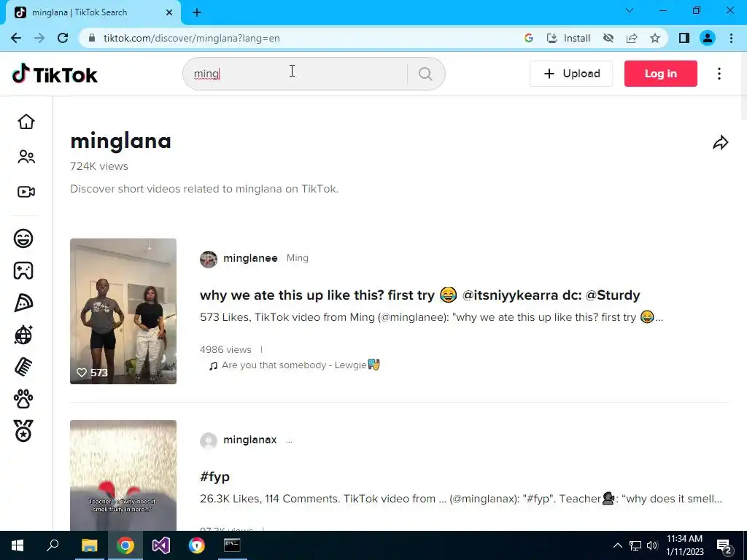Close the minglana TikTok tab
This screenshot has width=747, height=560.
pos(169,12)
